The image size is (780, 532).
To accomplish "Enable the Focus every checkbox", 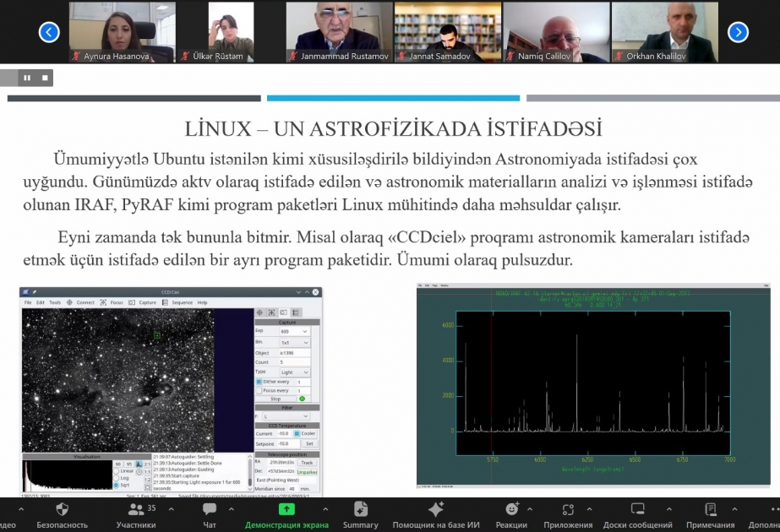I will (259, 391).
